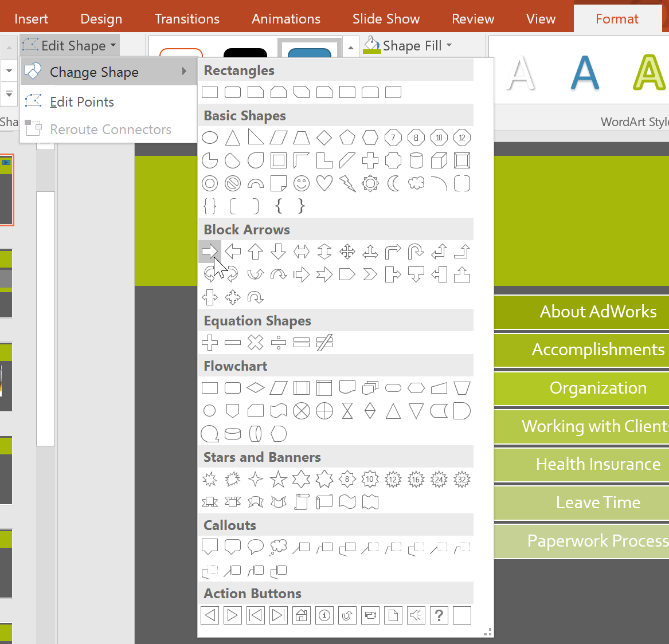Select the Home action button shape
This screenshot has height=644, width=669.
(x=301, y=615)
